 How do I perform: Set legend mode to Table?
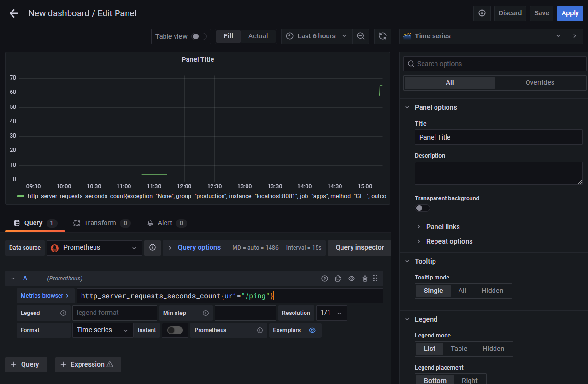pos(459,349)
